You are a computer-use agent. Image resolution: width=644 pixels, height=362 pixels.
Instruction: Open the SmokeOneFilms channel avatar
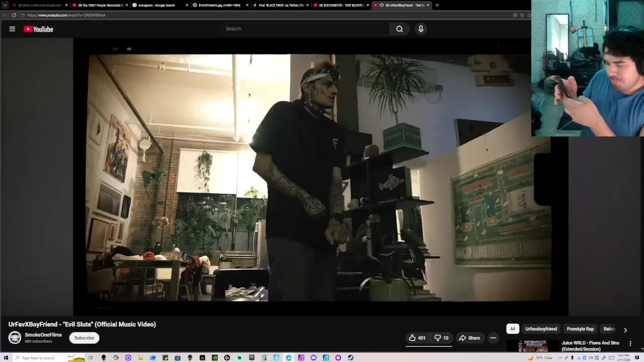(x=15, y=338)
